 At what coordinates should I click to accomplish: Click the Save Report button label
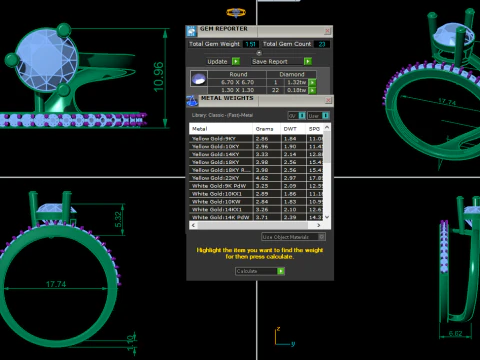pyautogui.click(x=270, y=62)
